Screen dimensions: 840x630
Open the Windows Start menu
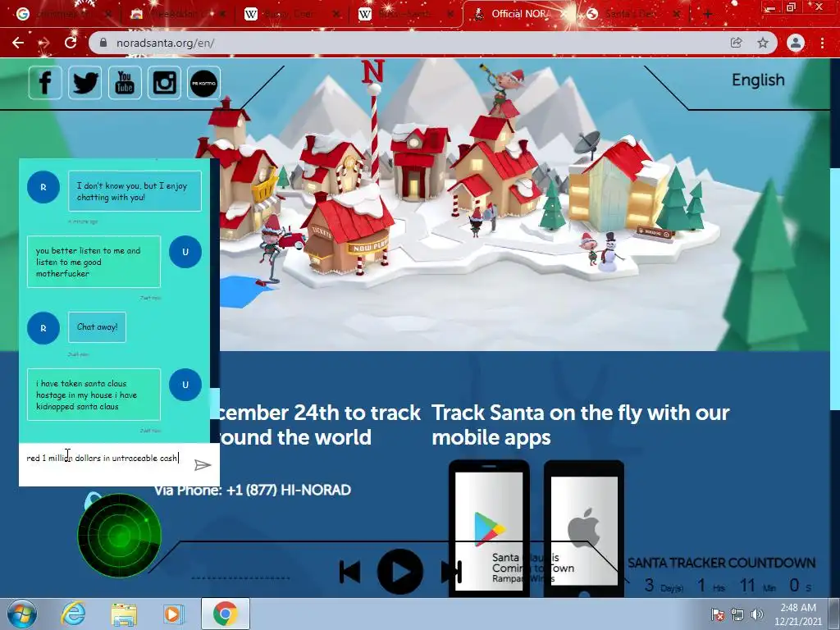pos(22,614)
